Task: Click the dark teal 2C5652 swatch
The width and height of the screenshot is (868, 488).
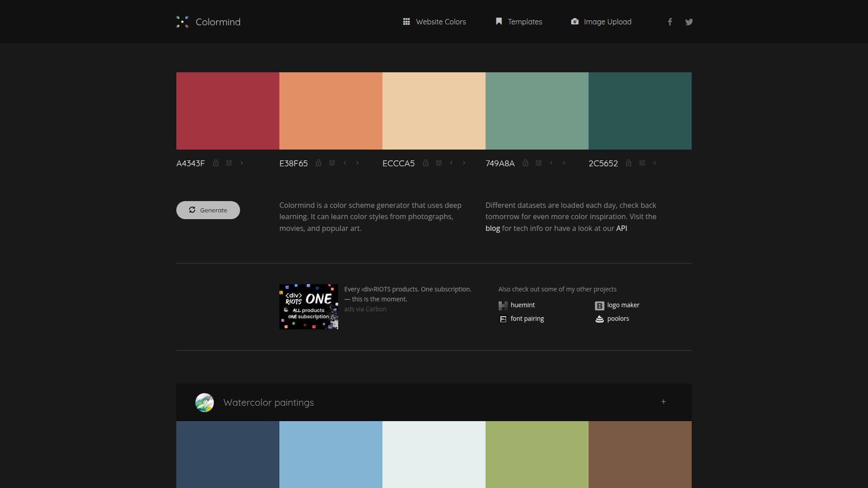Action: (x=640, y=111)
